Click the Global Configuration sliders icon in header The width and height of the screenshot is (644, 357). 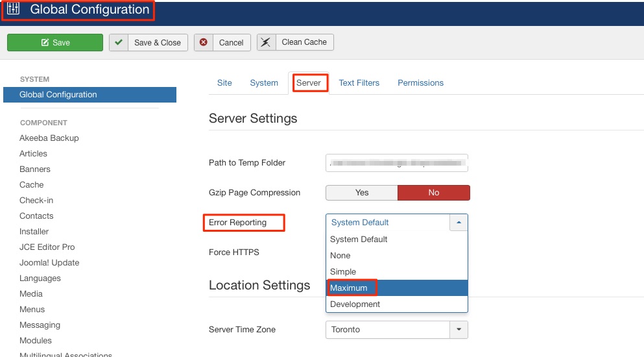13,8
